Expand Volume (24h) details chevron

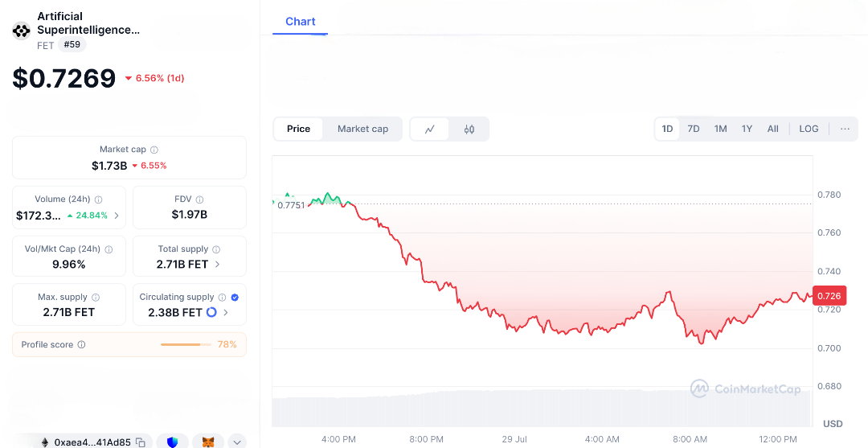tap(117, 216)
